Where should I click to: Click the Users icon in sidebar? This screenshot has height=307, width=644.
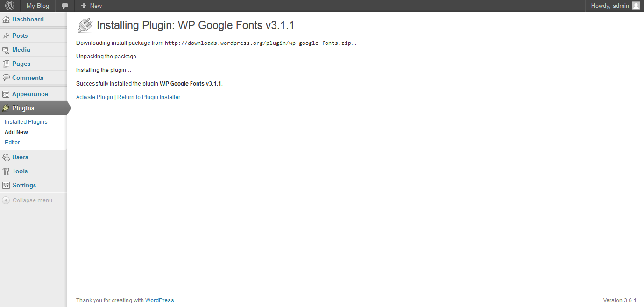(x=6, y=157)
